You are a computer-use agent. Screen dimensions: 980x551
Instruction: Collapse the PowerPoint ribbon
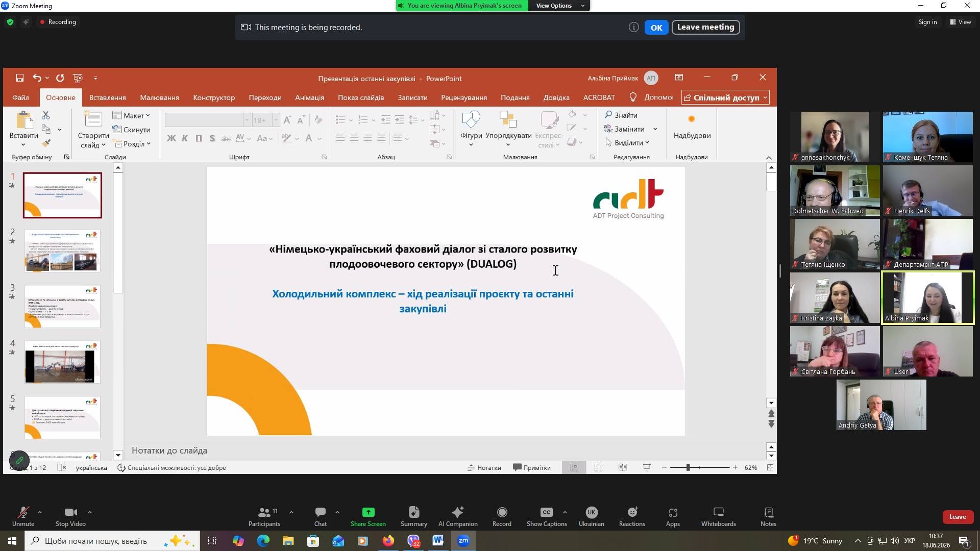pos(769,158)
